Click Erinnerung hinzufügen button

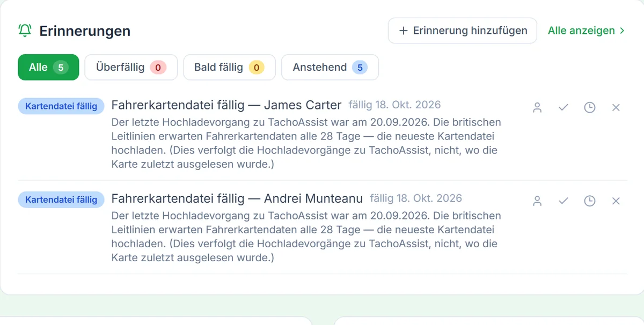tap(463, 31)
